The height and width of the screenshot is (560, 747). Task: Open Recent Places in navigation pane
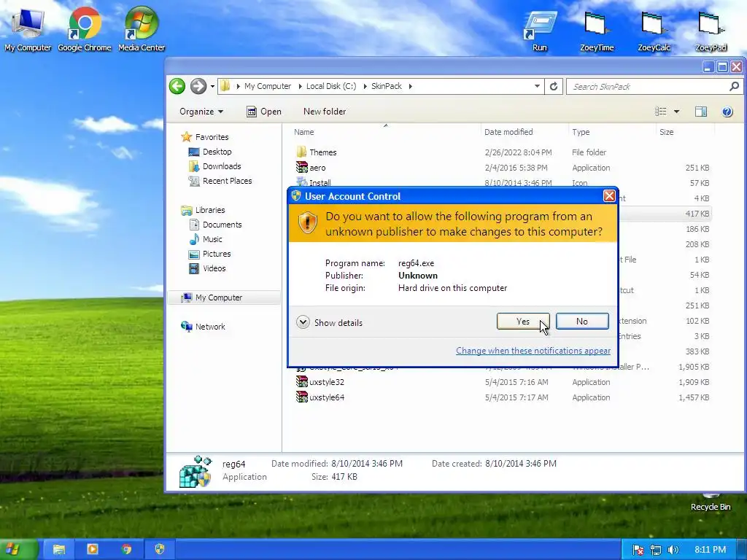click(x=220, y=181)
